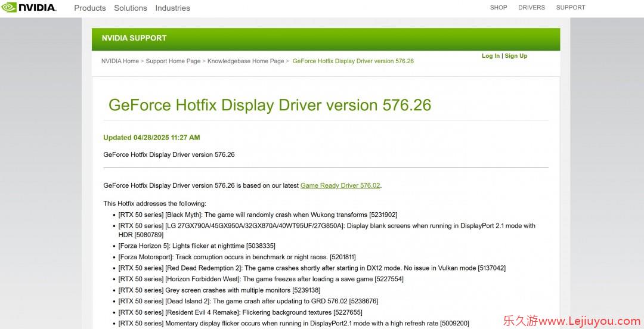
Task: Open DRIVERS page from header
Action: coord(531,7)
